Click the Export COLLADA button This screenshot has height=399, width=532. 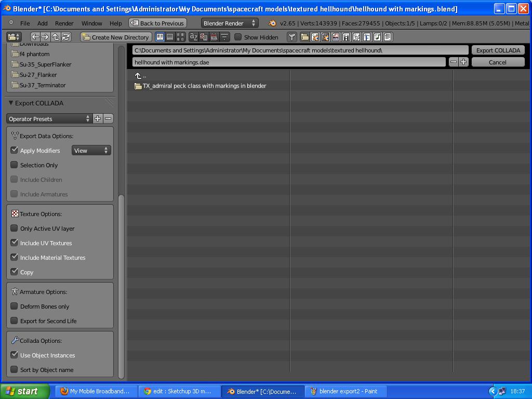(x=497, y=50)
